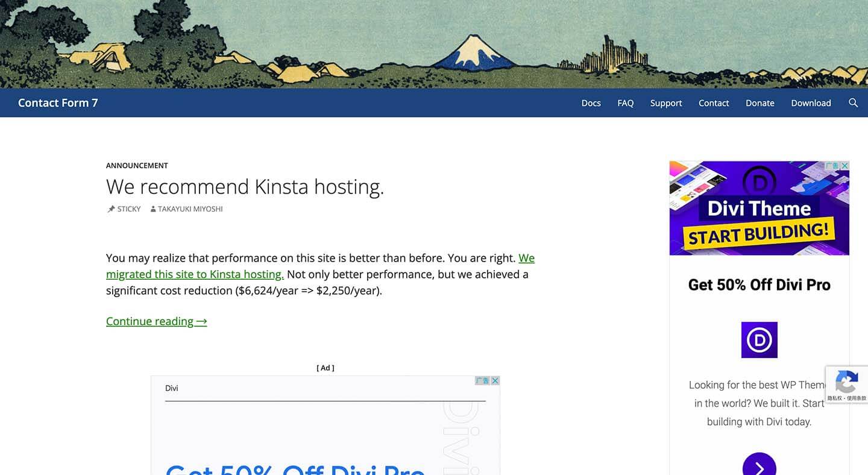Click the Divi Theme Start Building banner image
The height and width of the screenshot is (475, 868).
759,208
